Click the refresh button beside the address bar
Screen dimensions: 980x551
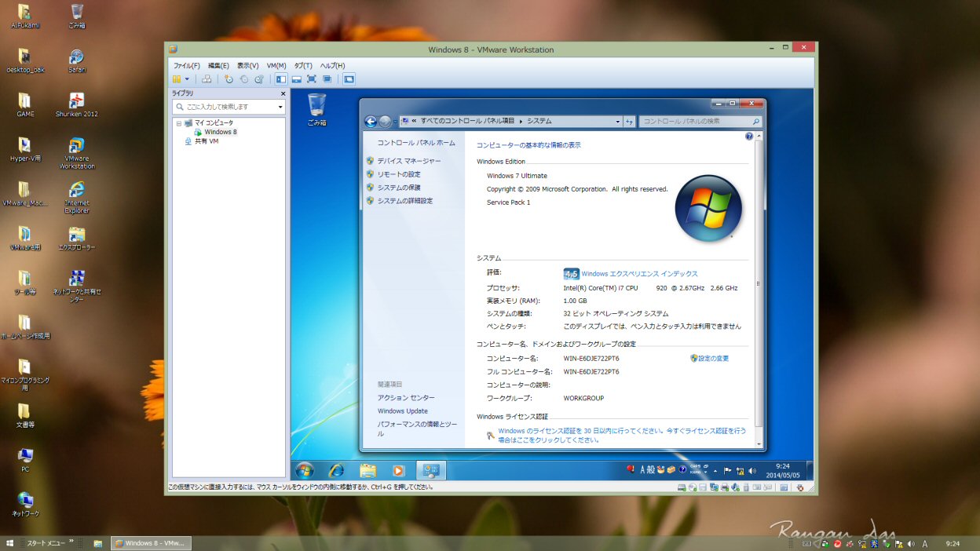tap(629, 122)
